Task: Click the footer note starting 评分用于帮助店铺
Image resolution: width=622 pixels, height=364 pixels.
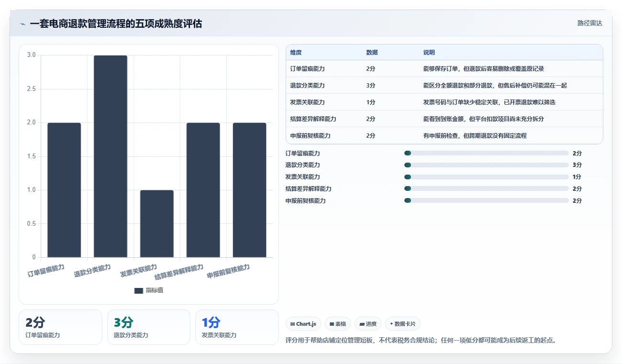Action: (x=421, y=341)
